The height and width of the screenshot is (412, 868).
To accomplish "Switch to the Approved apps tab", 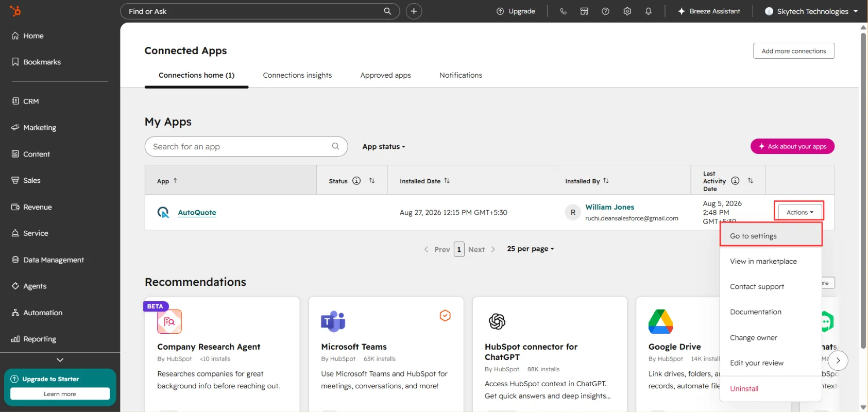I will click(x=385, y=75).
